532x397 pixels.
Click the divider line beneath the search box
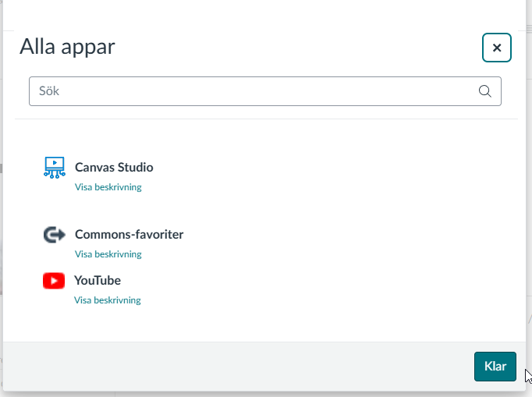click(x=266, y=119)
